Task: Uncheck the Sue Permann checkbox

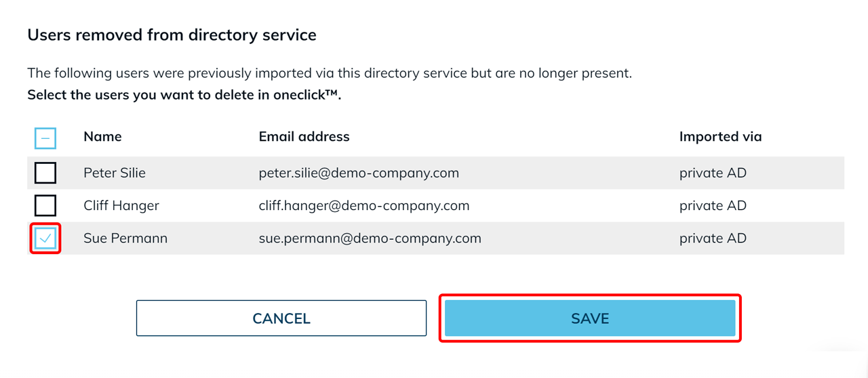Action: pyautogui.click(x=45, y=238)
